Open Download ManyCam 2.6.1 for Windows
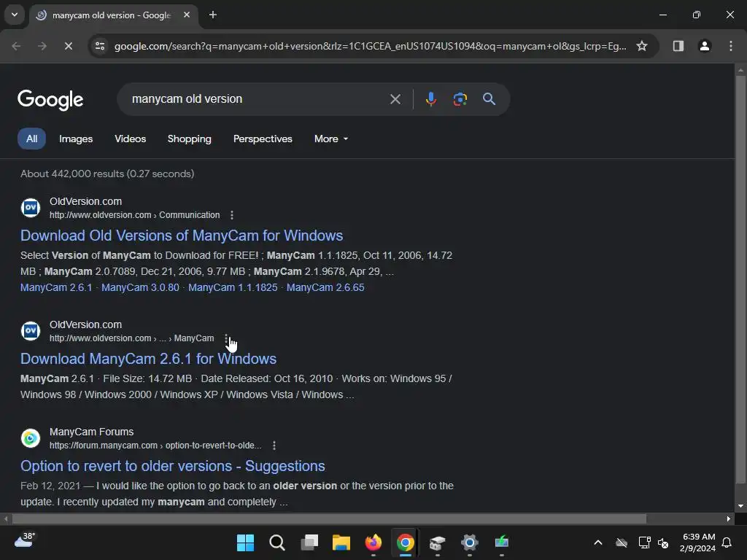This screenshot has width=747, height=560. coord(148,359)
